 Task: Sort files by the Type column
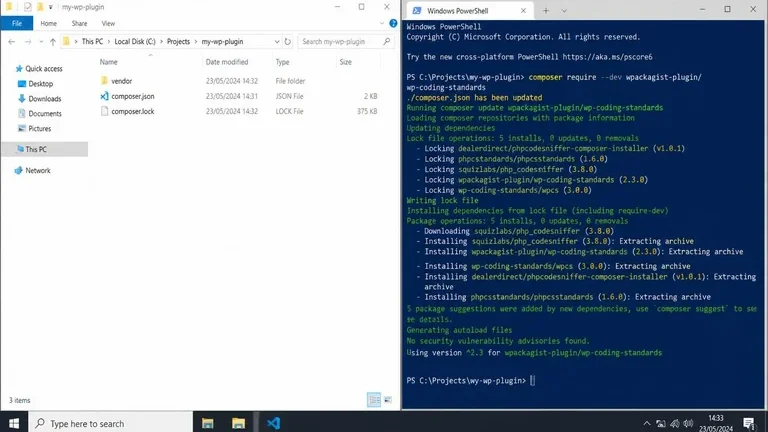click(282, 62)
